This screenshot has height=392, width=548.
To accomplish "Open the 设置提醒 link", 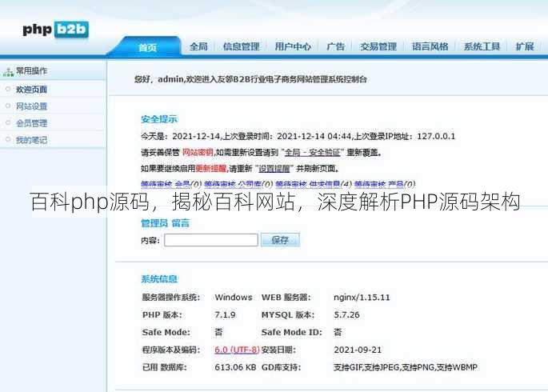I will (x=274, y=168).
